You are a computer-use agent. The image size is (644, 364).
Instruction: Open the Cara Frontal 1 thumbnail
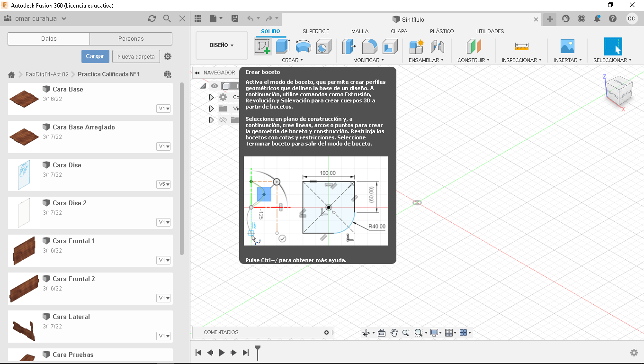(24, 251)
